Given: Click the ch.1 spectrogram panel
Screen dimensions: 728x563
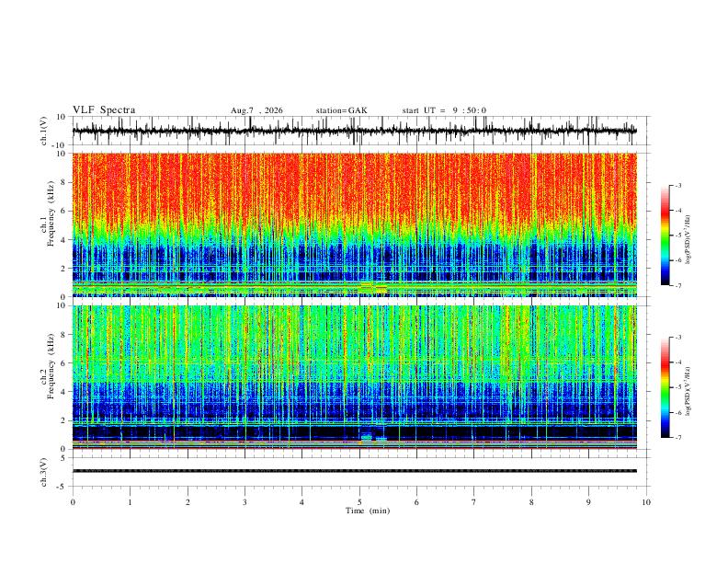Looking at the screenshot, I should [x=354, y=224].
